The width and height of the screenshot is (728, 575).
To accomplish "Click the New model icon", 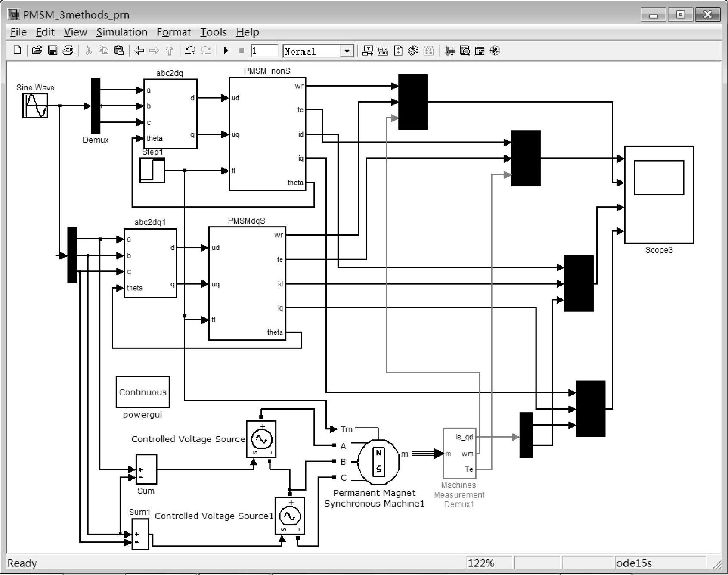I will (17, 50).
